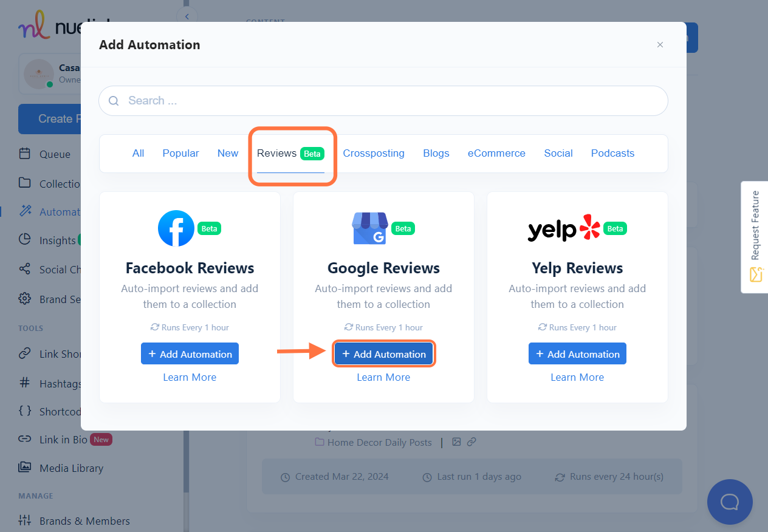This screenshot has width=768, height=532.
Task: Open the Link Shortener chain icon
Action: pyautogui.click(x=24, y=353)
